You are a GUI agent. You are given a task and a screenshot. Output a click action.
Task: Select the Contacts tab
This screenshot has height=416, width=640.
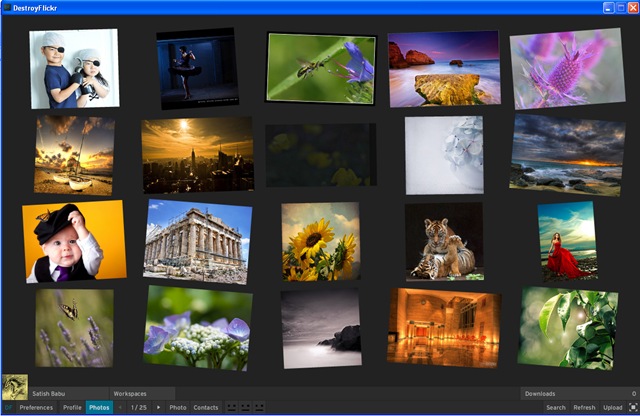pos(206,408)
